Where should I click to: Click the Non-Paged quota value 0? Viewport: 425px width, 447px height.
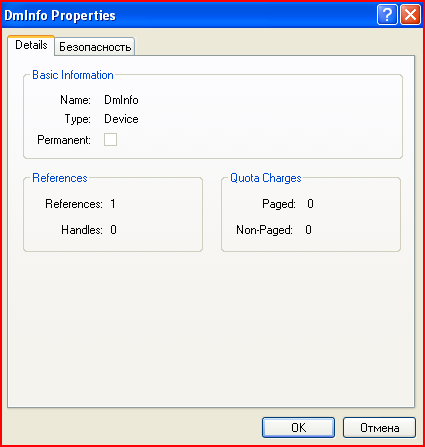click(x=308, y=230)
